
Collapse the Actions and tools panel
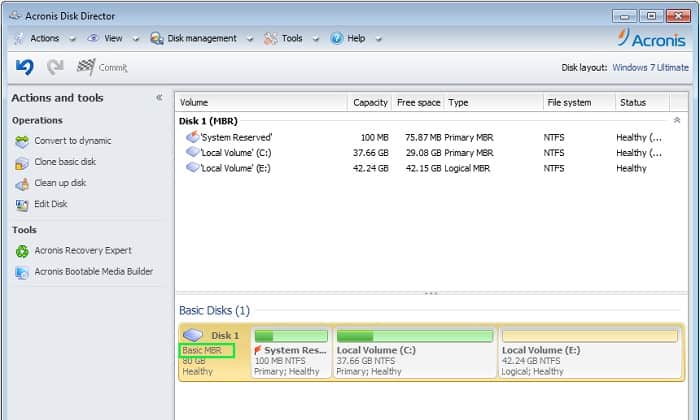(159, 97)
